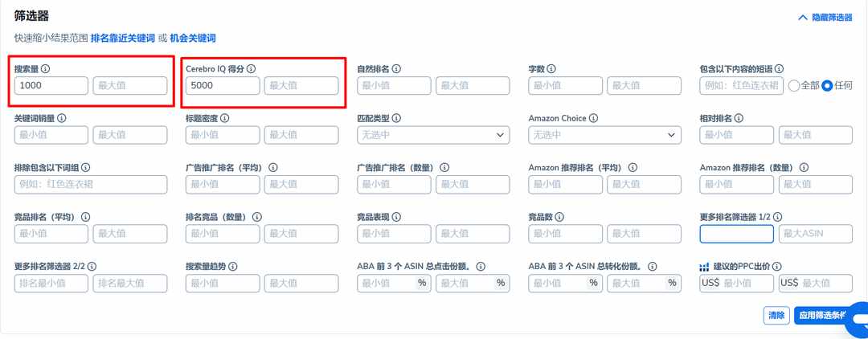Show info for Amazon Choice filter
The image size is (868, 339).
coord(593,118)
